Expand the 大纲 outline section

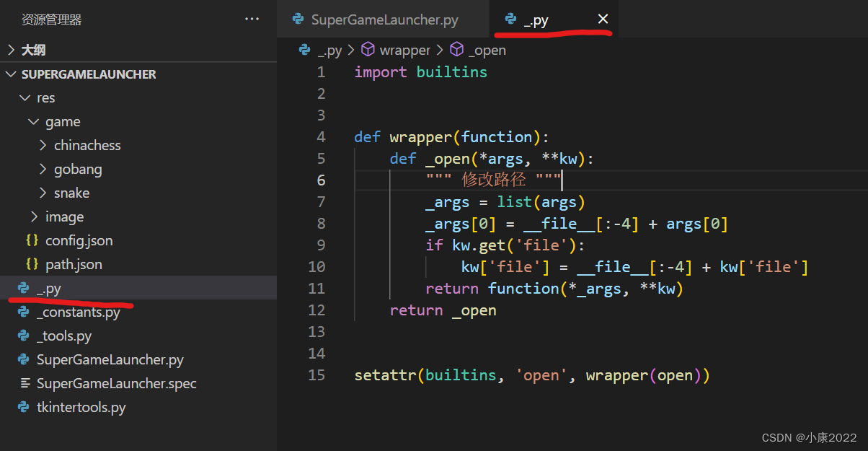138,50
